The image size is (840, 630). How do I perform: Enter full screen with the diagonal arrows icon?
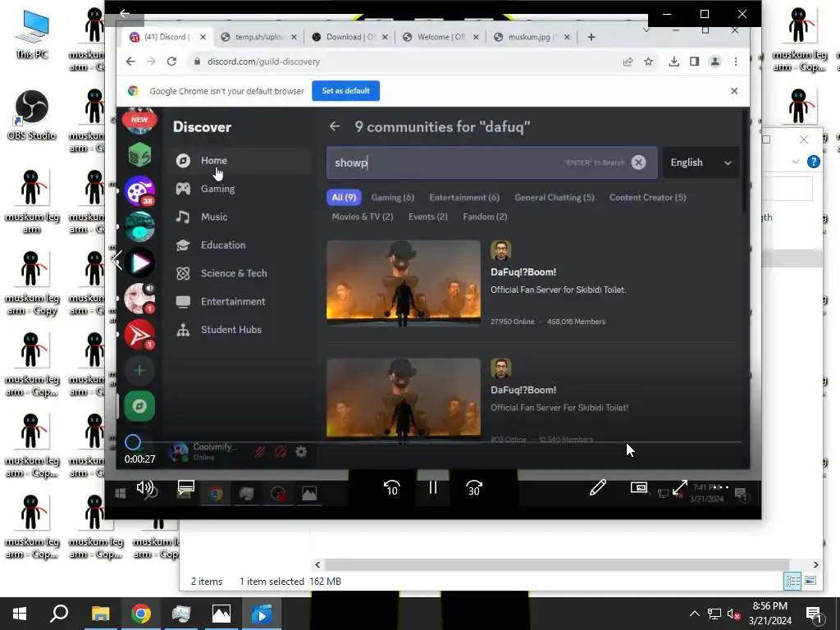tap(680, 487)
